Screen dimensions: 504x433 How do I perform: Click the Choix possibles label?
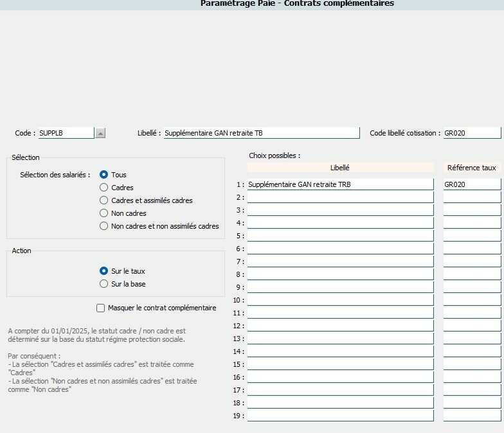(x=274, y=155)
